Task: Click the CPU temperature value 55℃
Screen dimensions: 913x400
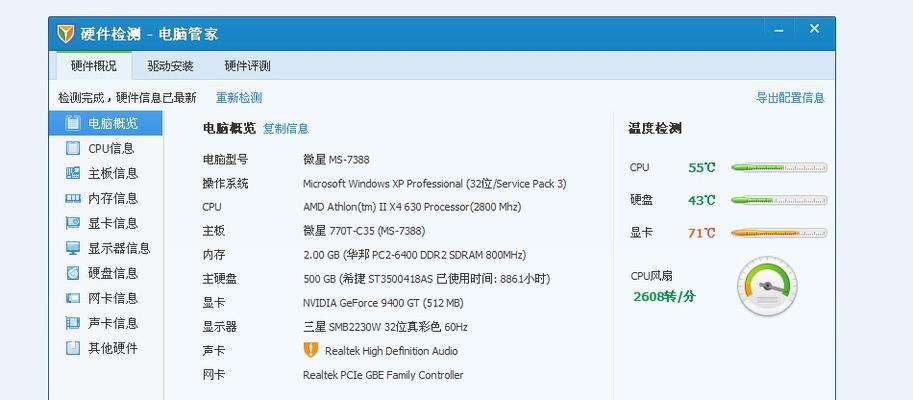Action: [702, 168]
